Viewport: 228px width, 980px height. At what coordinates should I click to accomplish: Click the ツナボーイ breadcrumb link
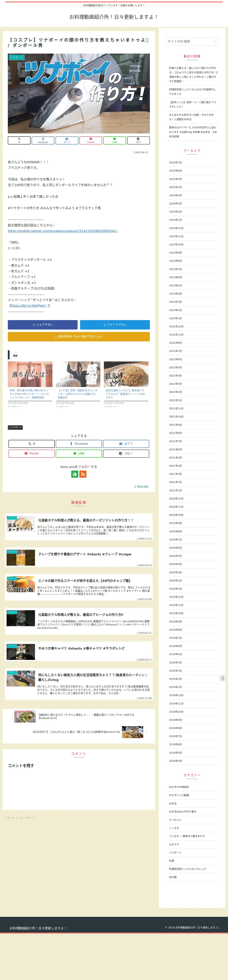pyautogui.click(x=29, y=818)
